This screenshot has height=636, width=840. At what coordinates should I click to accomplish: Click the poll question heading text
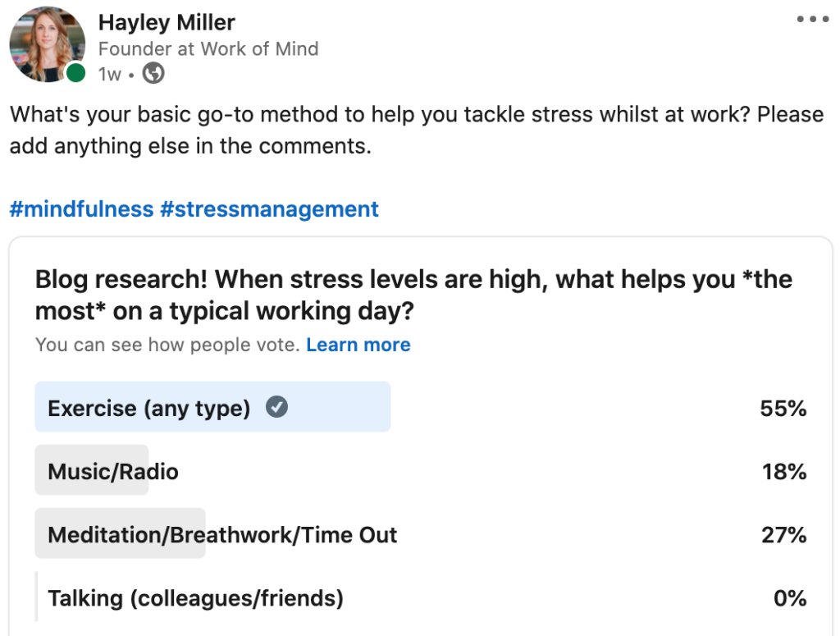[413, 295]
